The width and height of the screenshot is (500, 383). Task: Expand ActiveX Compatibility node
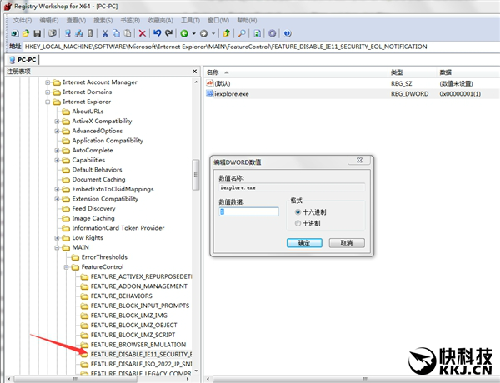pos(57,121)
